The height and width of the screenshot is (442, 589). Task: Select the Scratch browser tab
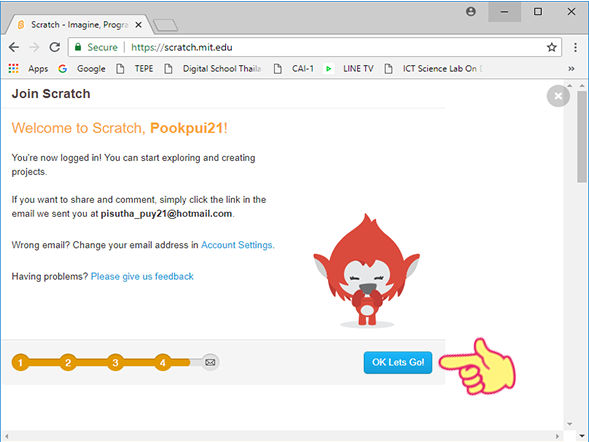coord(79,25)
